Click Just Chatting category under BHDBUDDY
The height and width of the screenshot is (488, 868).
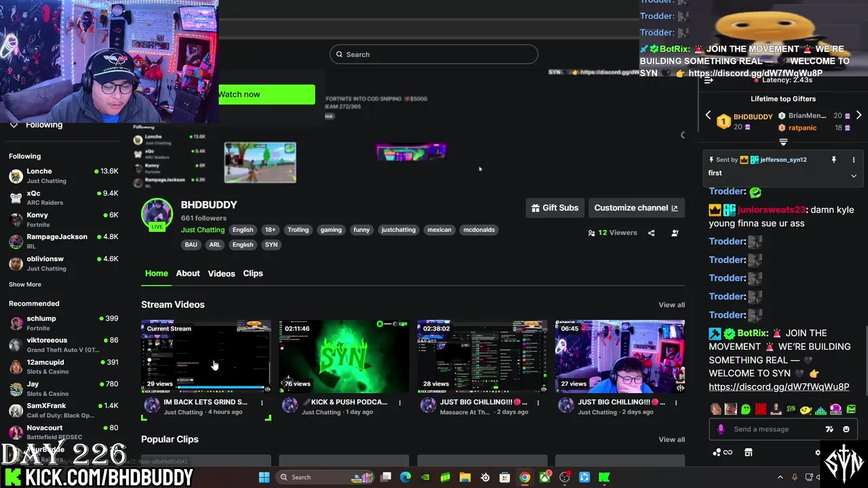(203, 230)
